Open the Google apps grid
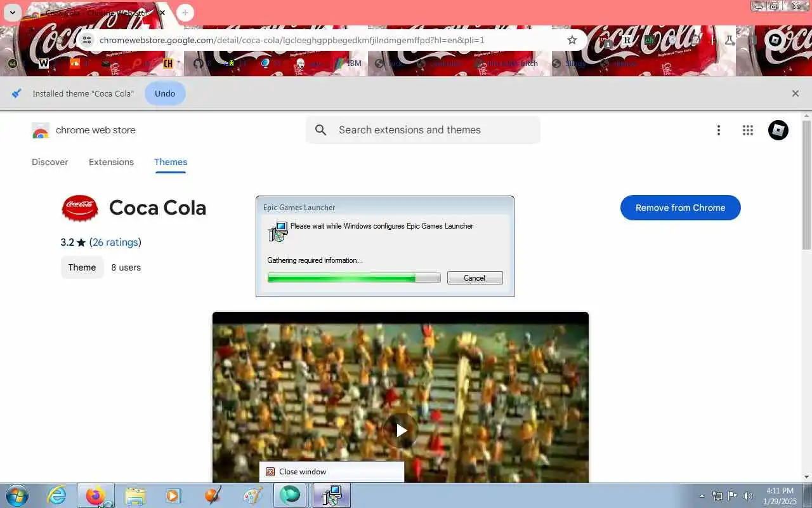This screenshot has height=508, width=812. [748, 130]
